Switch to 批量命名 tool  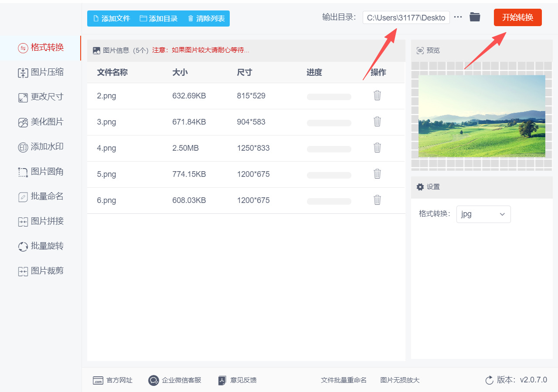pos(41,196)
